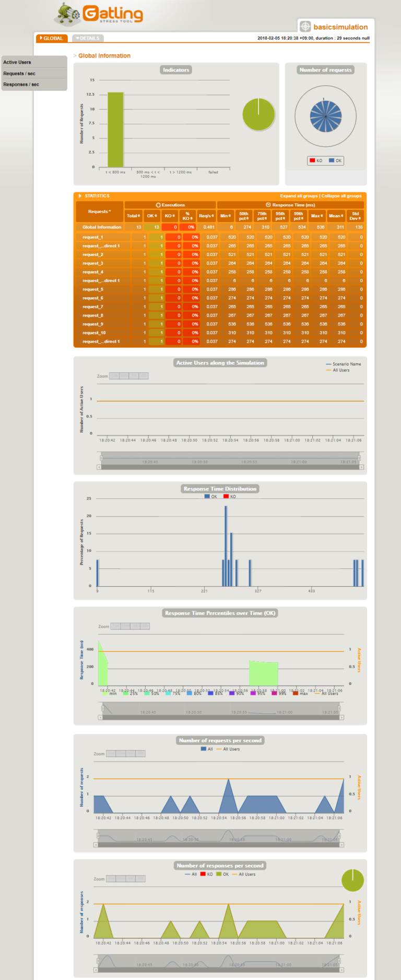Click left handle of Active Users navigator slider
Screen dimensions: 401x980
[x=101, y=458]
